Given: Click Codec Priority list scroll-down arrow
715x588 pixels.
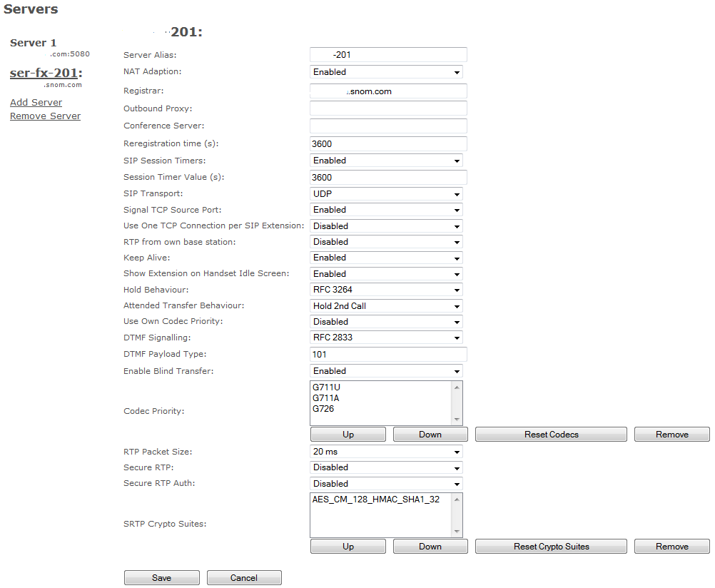Looking at the screenshot, I should point(457,419).
